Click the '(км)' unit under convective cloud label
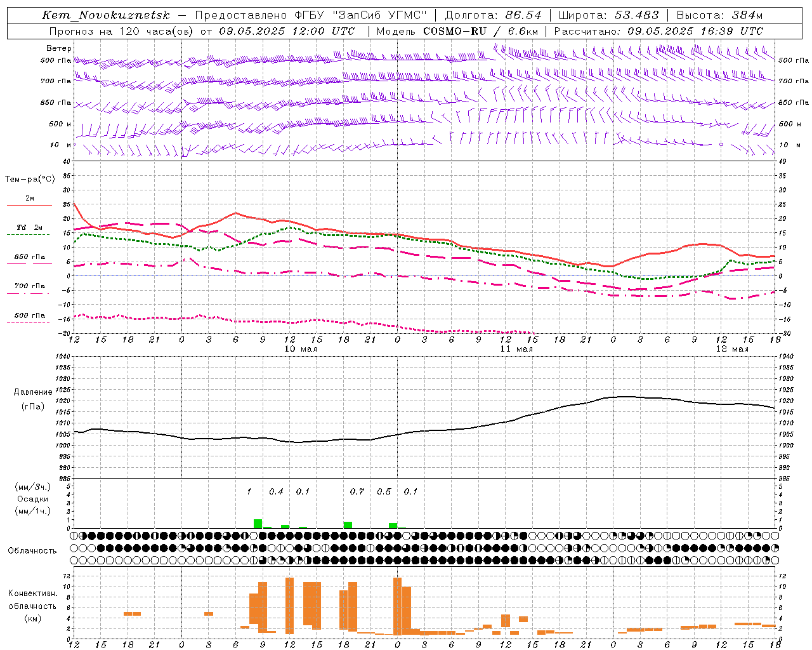The width and height of the screenshot is (812, 650). click(32, 618)
